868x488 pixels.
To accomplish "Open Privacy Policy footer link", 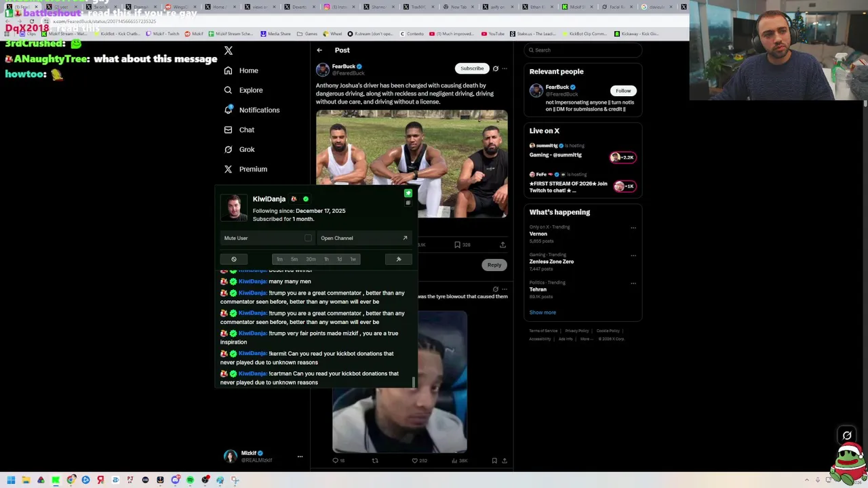I will click(x=577, y=331).
